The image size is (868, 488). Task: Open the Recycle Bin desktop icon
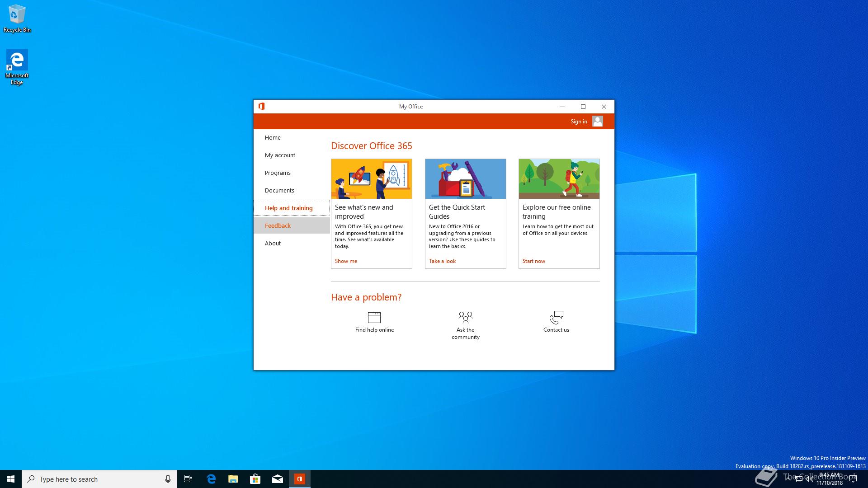(17, 19)
